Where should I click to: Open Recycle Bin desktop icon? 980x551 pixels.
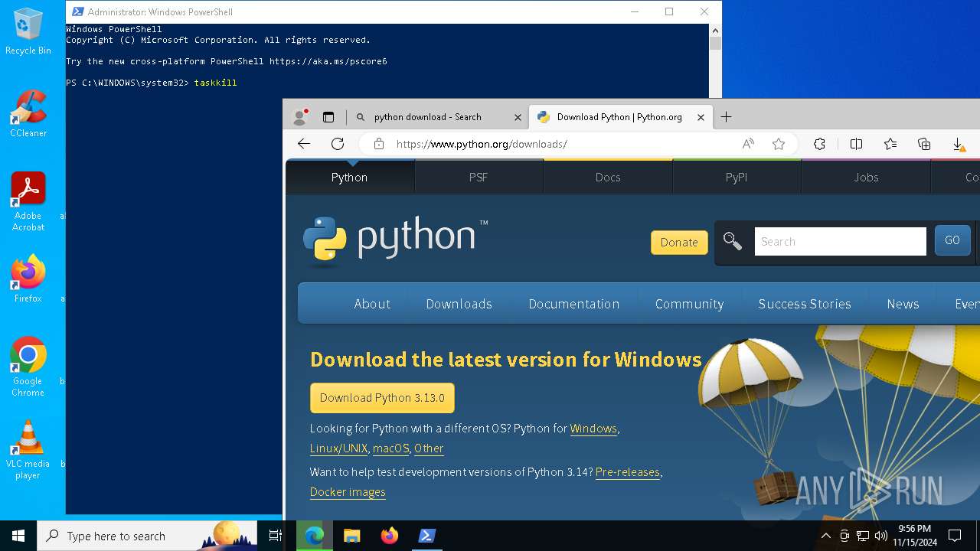[x=28, y=31]
